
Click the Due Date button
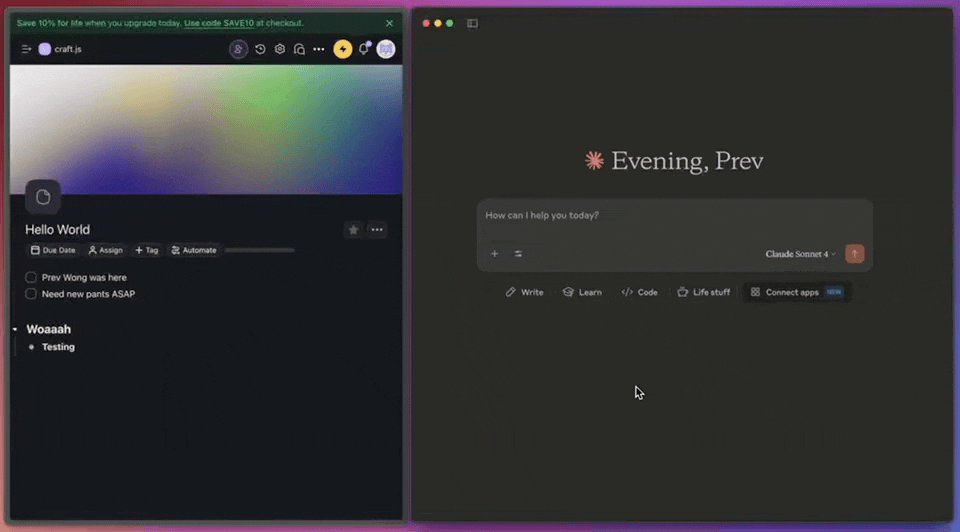pos(53,250)
